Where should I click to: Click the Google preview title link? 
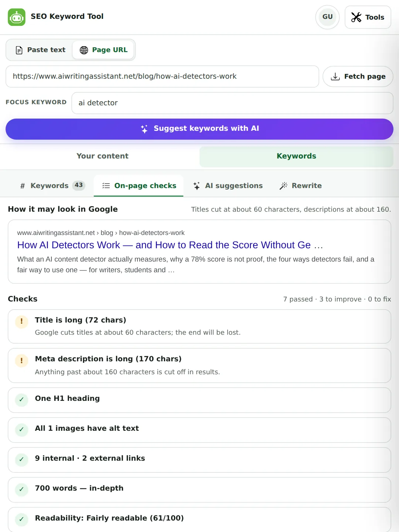(x=170, y=245)
